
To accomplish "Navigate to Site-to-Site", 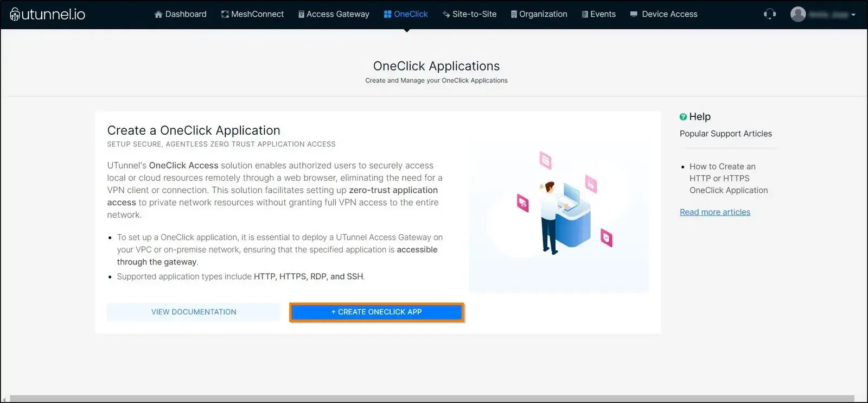I will coord(469,14).
